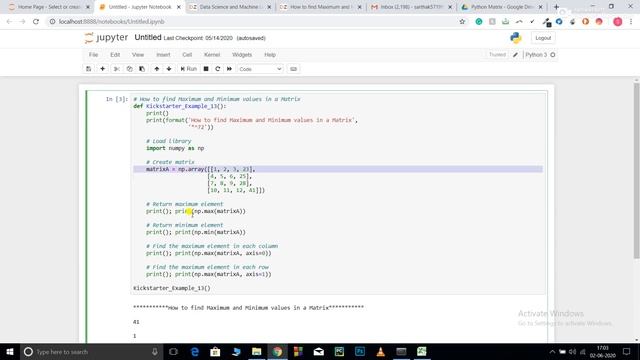Click the vertical page scrollbar

[x=636, y=171]
